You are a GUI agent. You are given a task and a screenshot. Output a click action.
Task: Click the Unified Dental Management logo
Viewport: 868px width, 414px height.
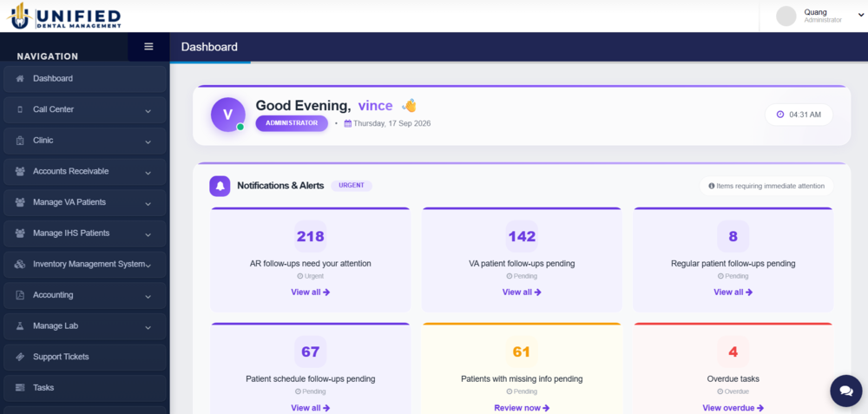[63, 16]
